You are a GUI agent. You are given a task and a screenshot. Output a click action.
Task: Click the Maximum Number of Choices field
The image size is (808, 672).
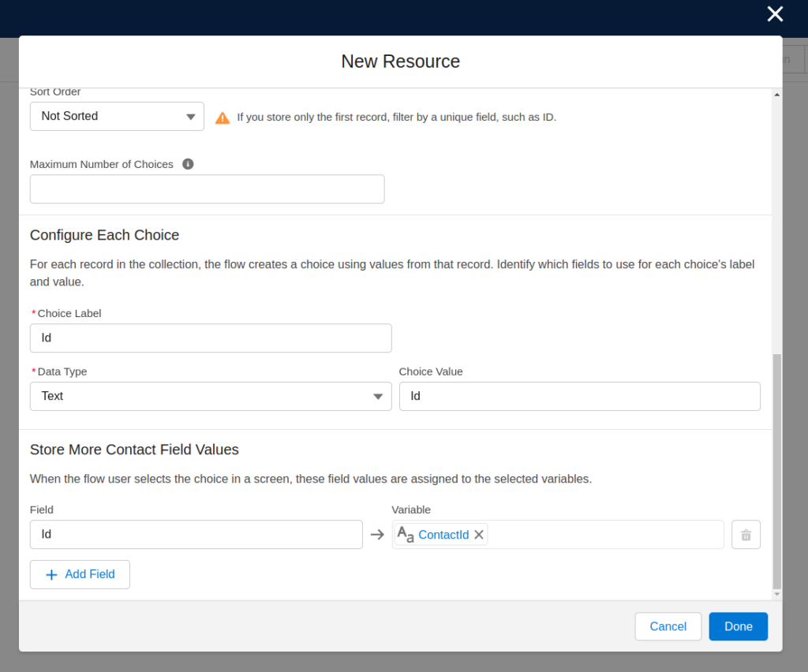[207, 189]
